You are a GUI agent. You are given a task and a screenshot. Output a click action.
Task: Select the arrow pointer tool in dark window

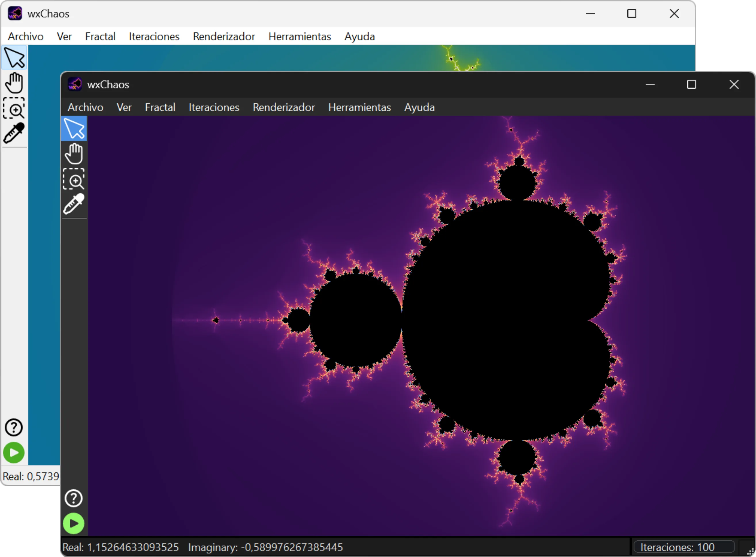[x=74, y=128]
